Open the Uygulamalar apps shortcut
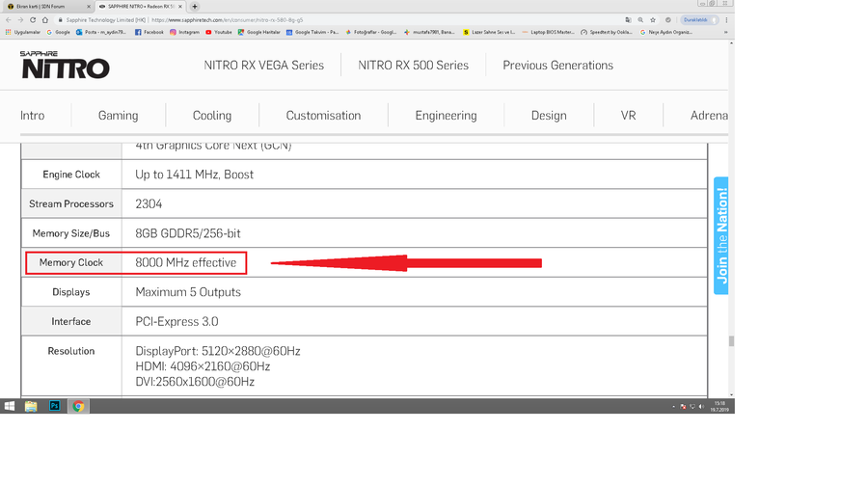The image size is (868, 485). pos(23,32)
